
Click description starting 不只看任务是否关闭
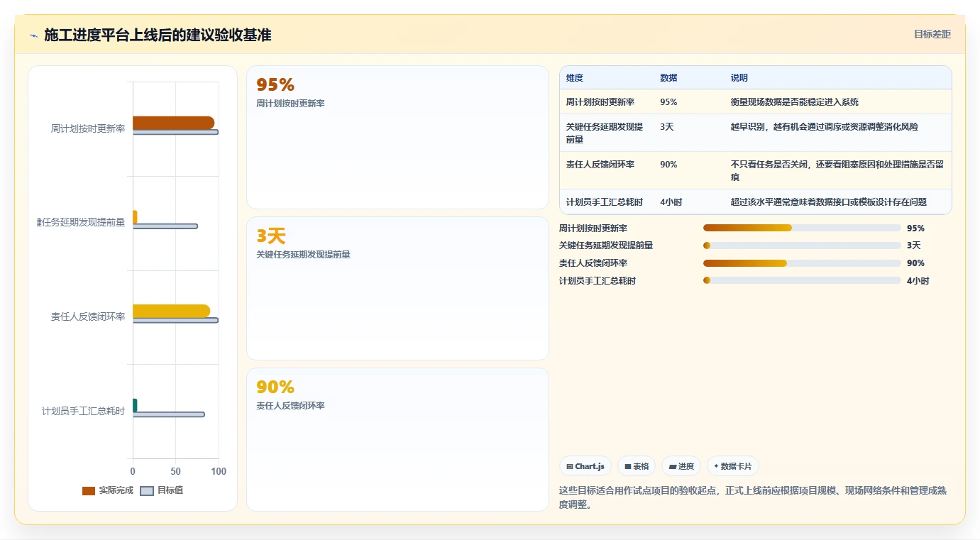(837, 170)
